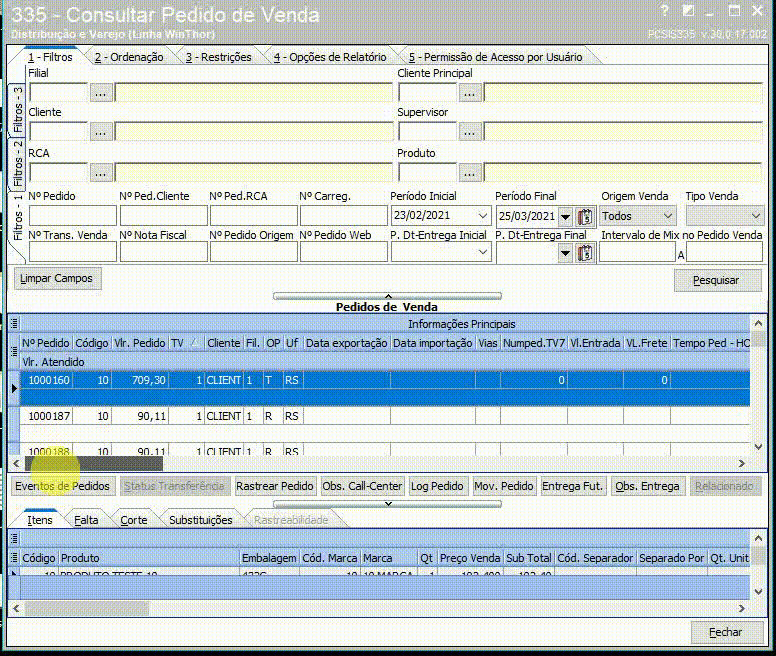This screenshot has width=776, height=656.
Task: Switch to 2 - Ordenação tab
Action: click(129, 57)
